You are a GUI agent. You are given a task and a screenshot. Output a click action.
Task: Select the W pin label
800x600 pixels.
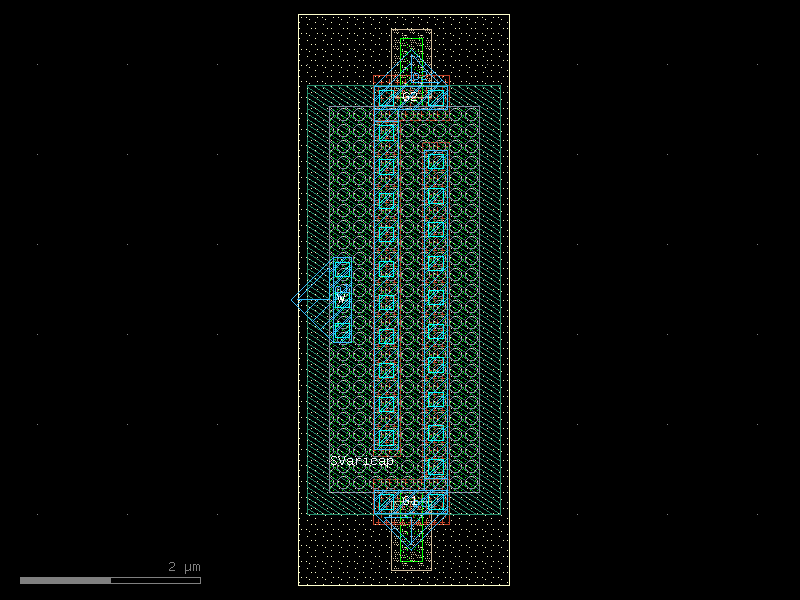(340, 298)
